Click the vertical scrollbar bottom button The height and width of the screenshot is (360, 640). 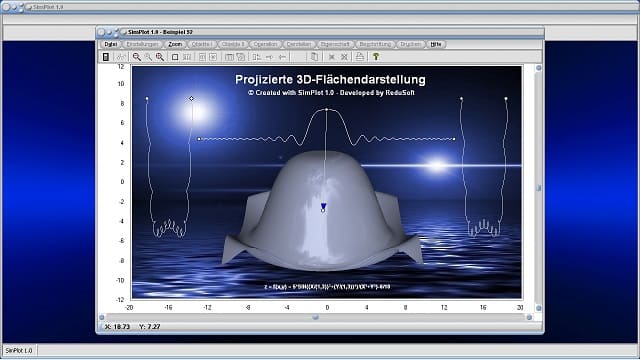[x=538, y=308]
